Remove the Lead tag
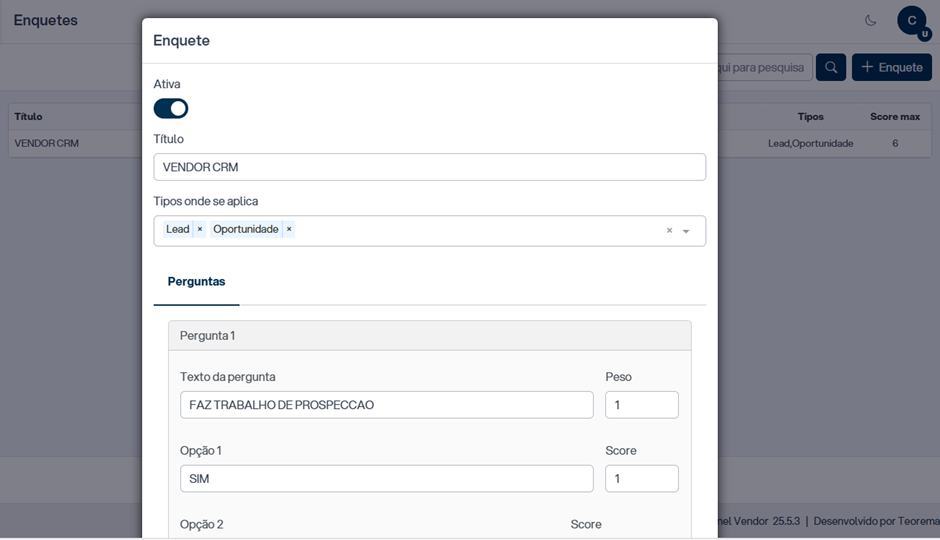Viewport: 940px width, 540px height. coord(200,229)
